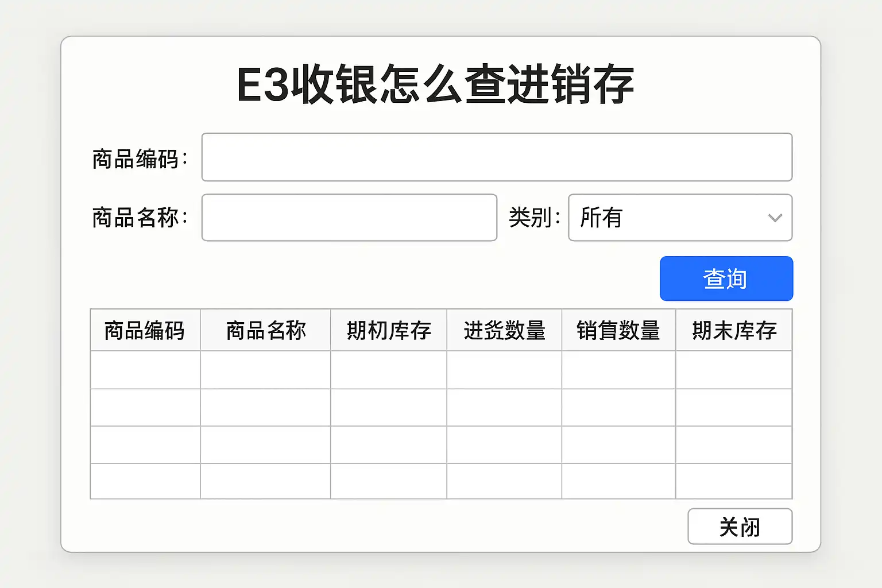
Task: Open the 类别 dropdown showing 所有
Action: (x=672, y=218)
